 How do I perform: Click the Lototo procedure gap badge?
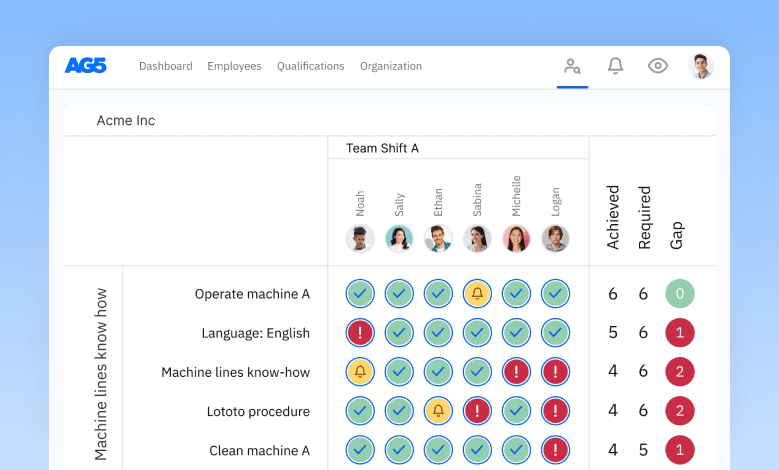(680, 411)
